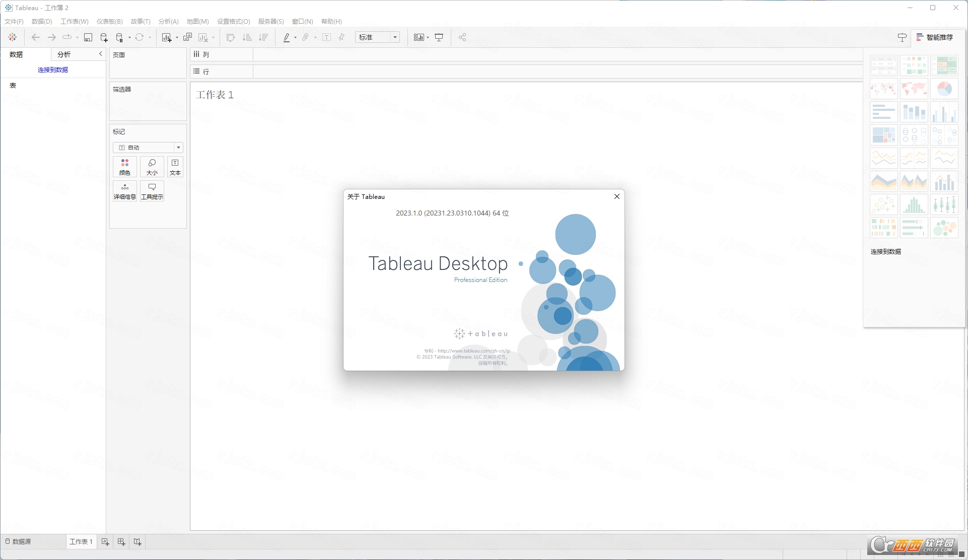The height and width of the screenshot is (560, 968).
Task: Click the new worksheet icon at bottom
Action: [x=105, y=542]
